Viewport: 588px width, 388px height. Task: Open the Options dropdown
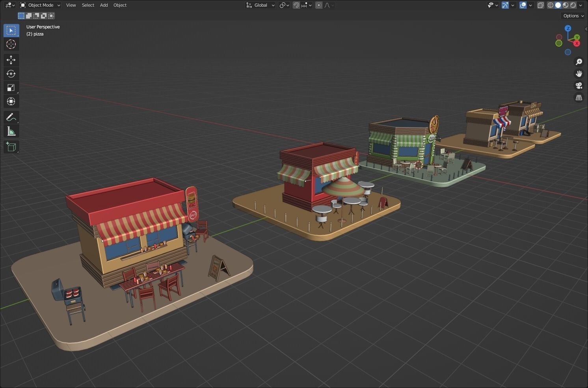(573, 16)
